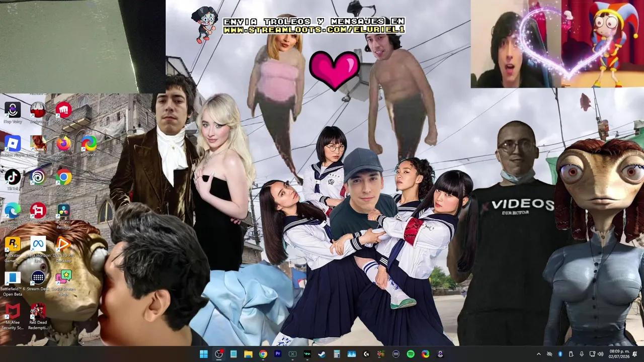Select the Action! recorder desktop icon

38,213
